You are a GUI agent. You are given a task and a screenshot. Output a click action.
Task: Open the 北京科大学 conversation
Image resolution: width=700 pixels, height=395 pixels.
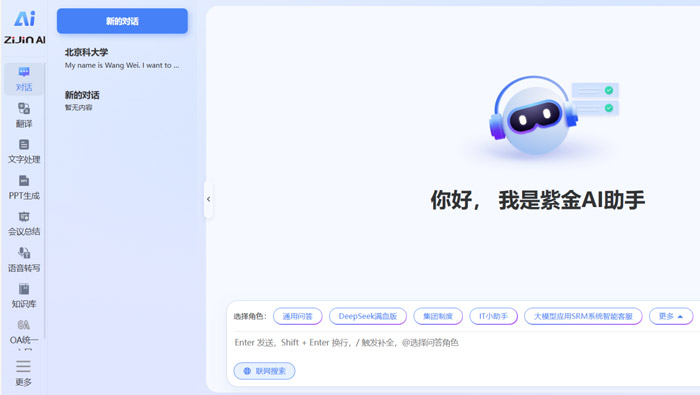(122, 58)
